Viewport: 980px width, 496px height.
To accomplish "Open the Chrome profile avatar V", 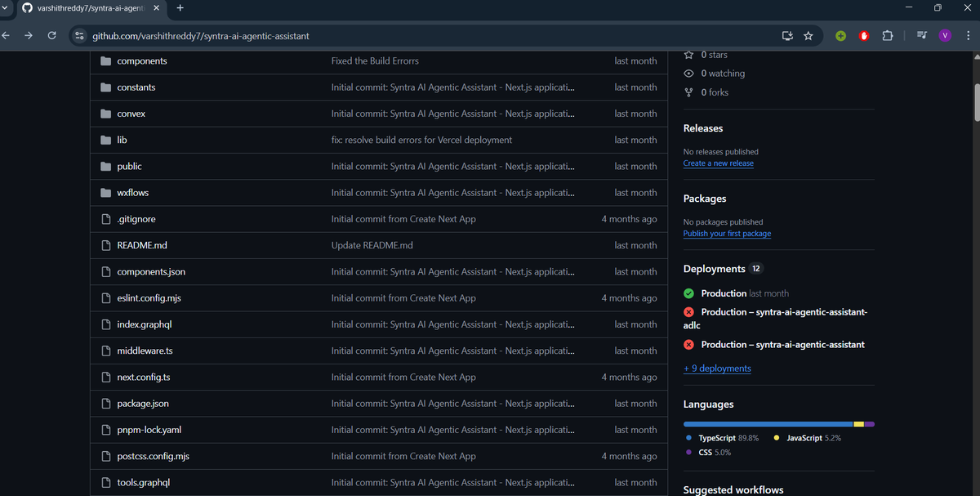I will click(x=945, y=36).
